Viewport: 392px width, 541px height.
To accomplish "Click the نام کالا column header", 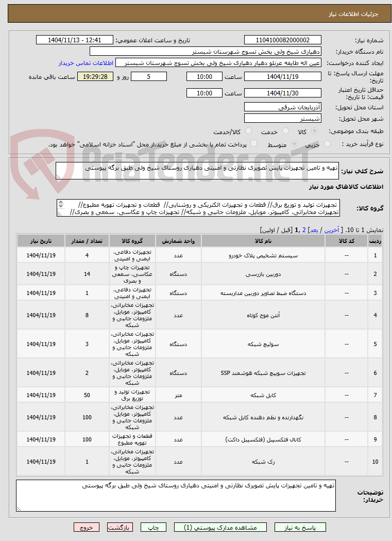I will [263, 241].
